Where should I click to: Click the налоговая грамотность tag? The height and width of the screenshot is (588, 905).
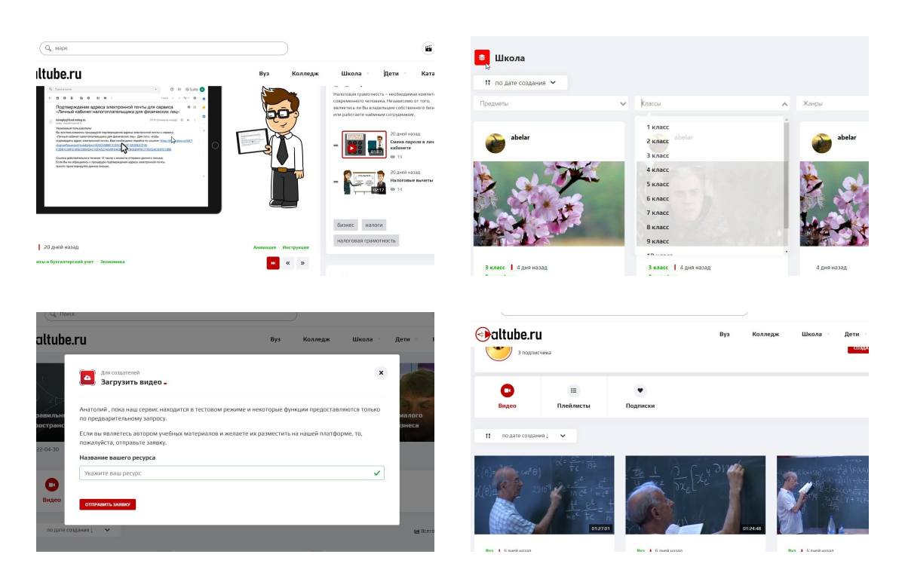point(366,240)
